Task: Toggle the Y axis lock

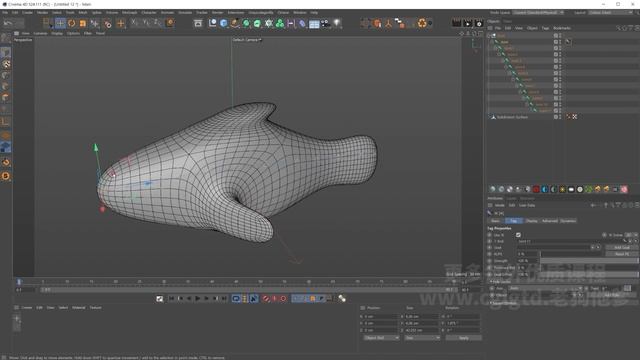Action: pos(146,23)
